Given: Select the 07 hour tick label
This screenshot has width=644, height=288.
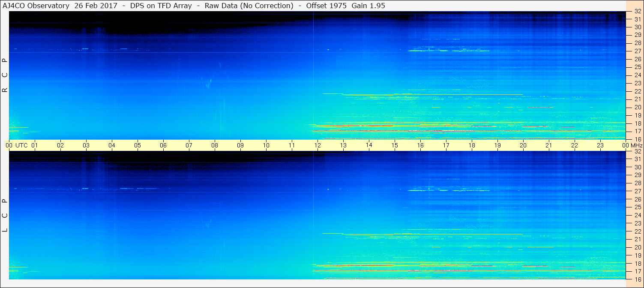Looking at the screenshot, I should pyautogui.click(x=189, y=145).
